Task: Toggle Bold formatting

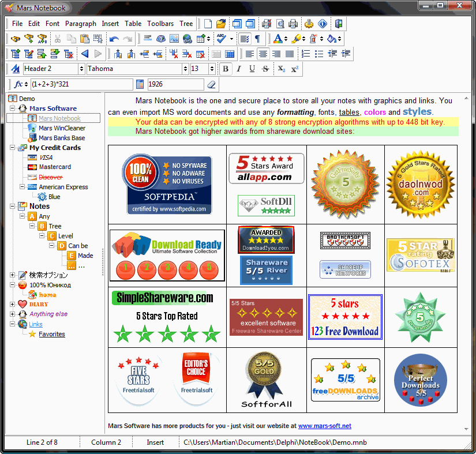Action: pos(225,69)
